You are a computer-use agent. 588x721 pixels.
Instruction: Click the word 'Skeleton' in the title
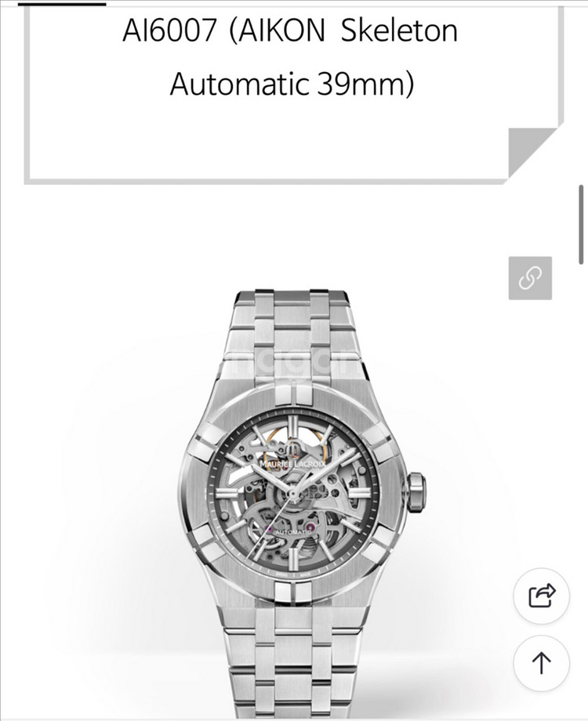[399, 31]
